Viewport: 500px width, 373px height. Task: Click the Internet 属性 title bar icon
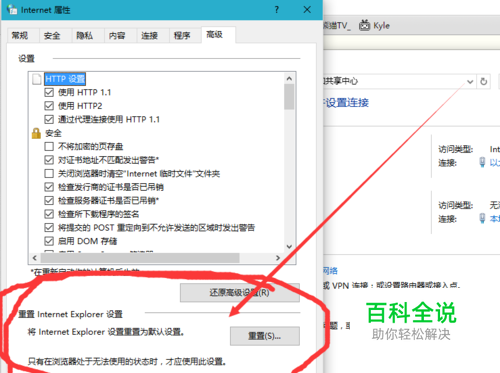12,9
